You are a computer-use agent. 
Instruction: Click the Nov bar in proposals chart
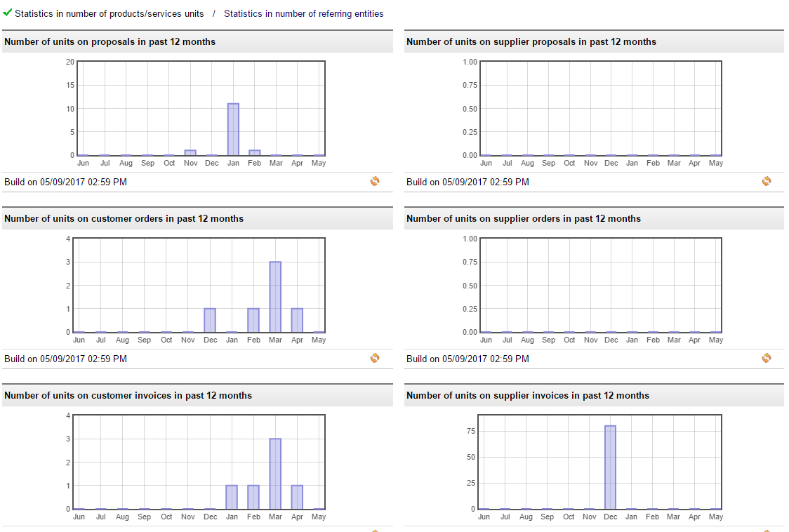tap(190, 152)
